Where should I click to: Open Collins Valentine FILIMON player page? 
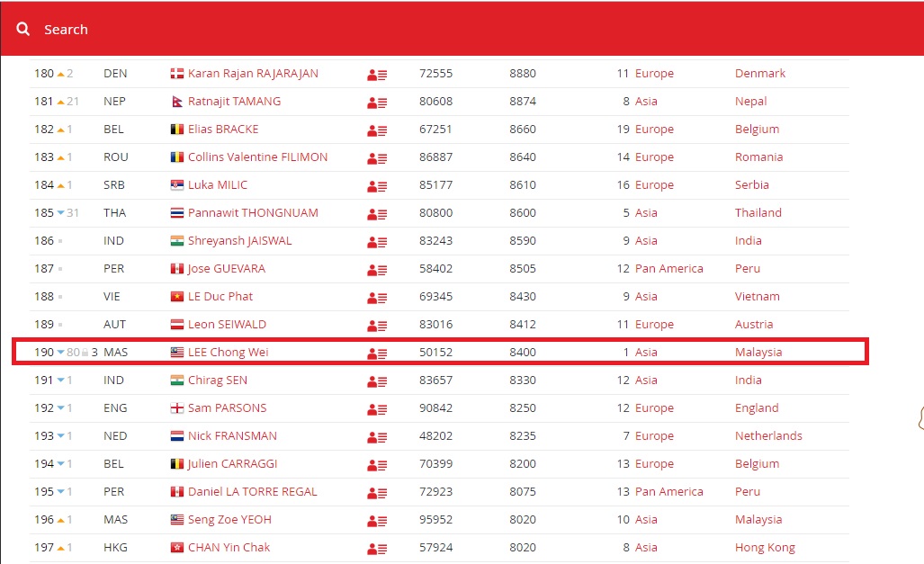(257, 157)
